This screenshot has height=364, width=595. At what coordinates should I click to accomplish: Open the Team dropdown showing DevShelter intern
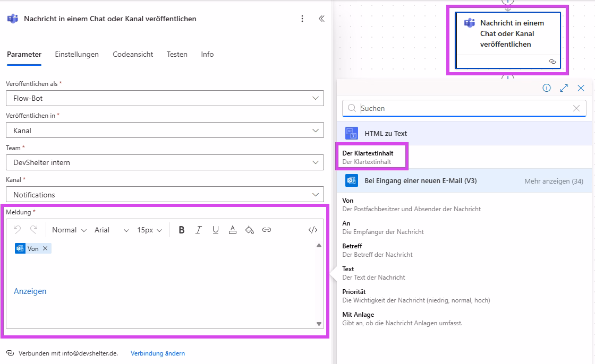tap(165, 162)
